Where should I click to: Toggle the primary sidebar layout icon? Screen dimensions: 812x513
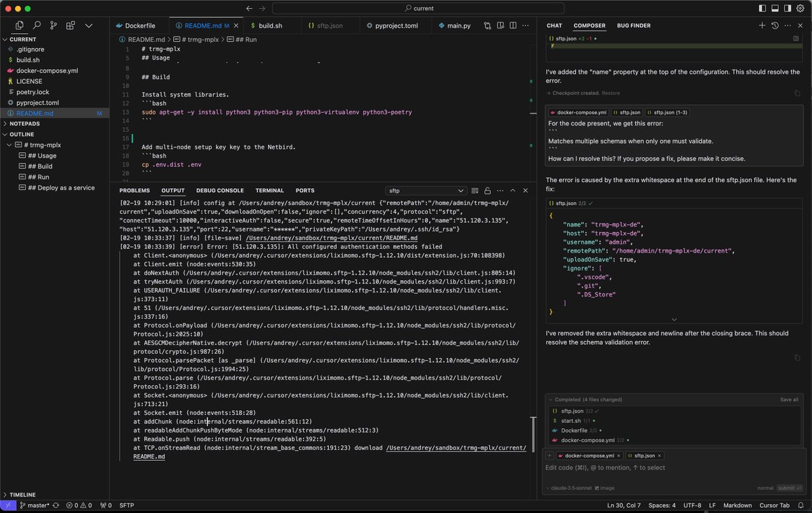[763, 9]
